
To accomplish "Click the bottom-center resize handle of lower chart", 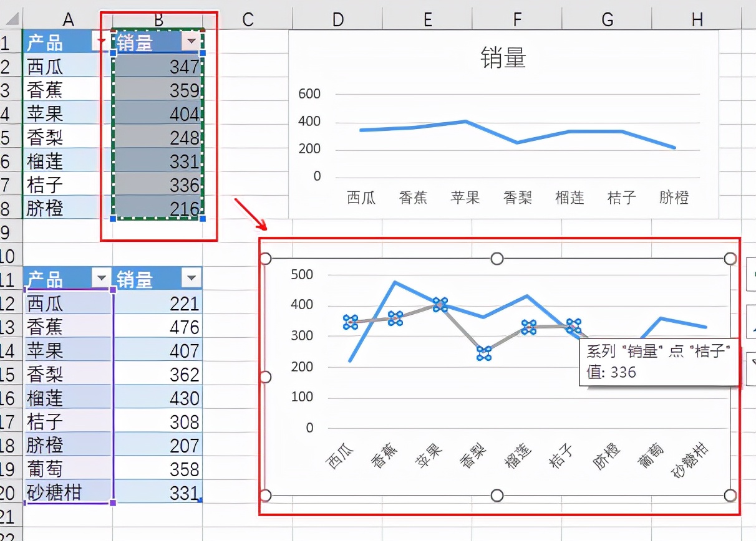I will [x=497, y=496].
